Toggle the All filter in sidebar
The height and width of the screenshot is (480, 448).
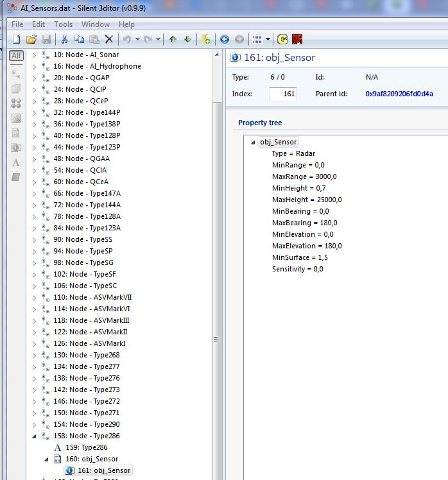(16, 56)
